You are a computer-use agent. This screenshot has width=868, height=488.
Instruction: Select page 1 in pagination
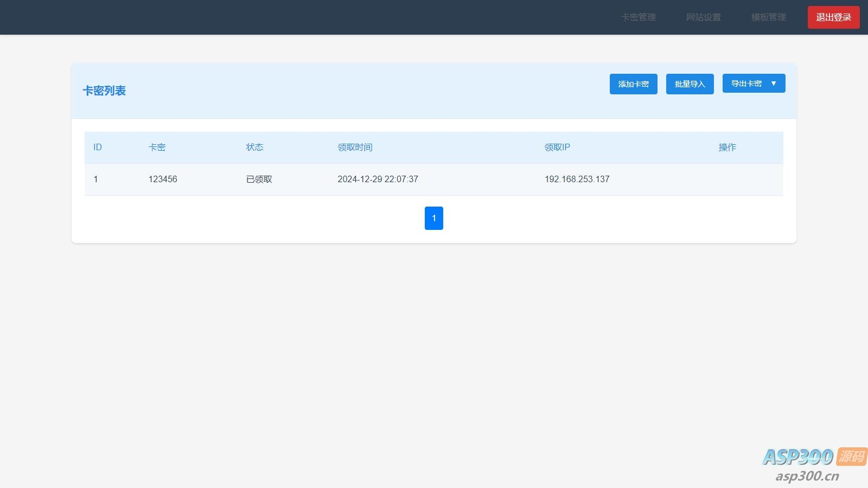point(433,218)
